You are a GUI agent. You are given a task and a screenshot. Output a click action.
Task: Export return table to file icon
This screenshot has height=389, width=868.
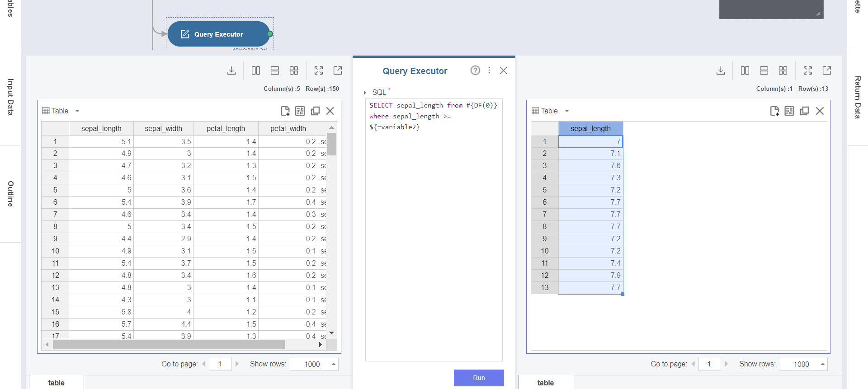tap(775, 111)
